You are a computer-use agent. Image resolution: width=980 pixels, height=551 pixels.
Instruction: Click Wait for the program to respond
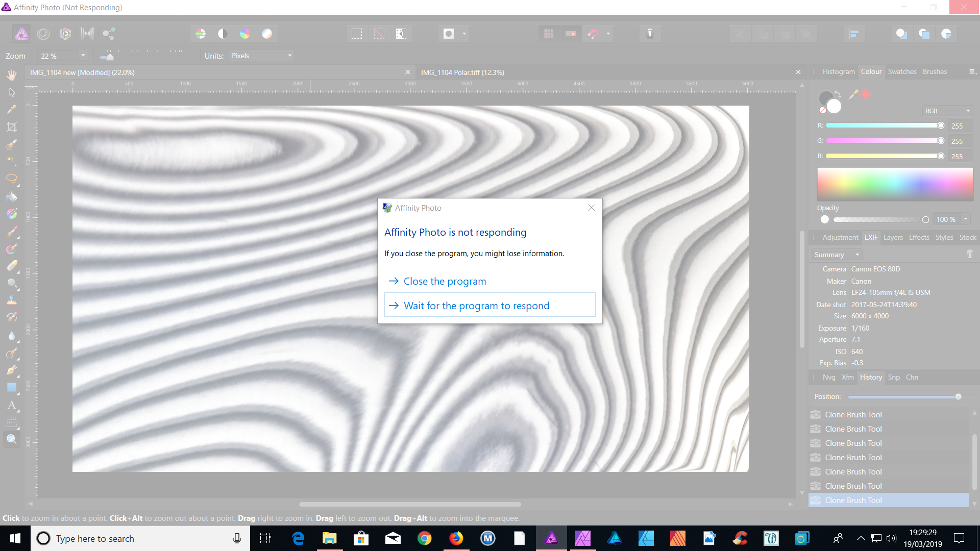coord(489,305)
